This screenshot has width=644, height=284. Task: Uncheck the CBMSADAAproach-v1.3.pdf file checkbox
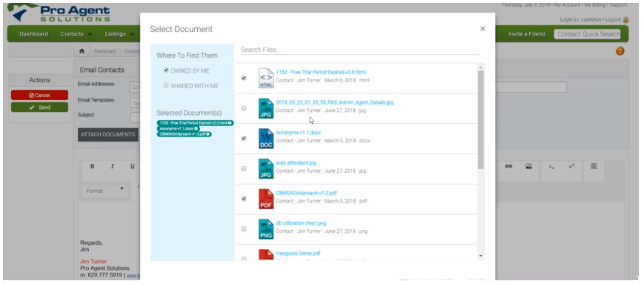click(244, 199)
